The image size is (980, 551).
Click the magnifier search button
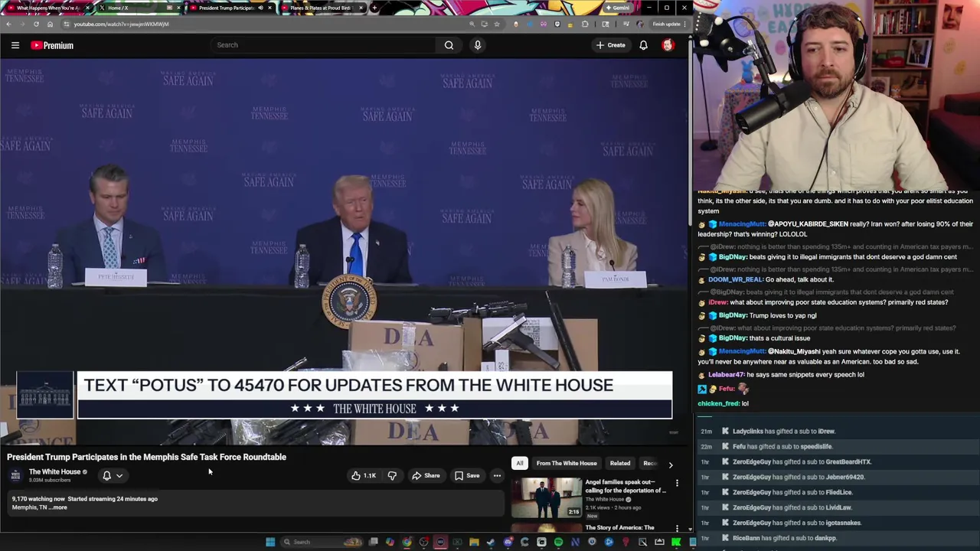[x=449, y=45]
